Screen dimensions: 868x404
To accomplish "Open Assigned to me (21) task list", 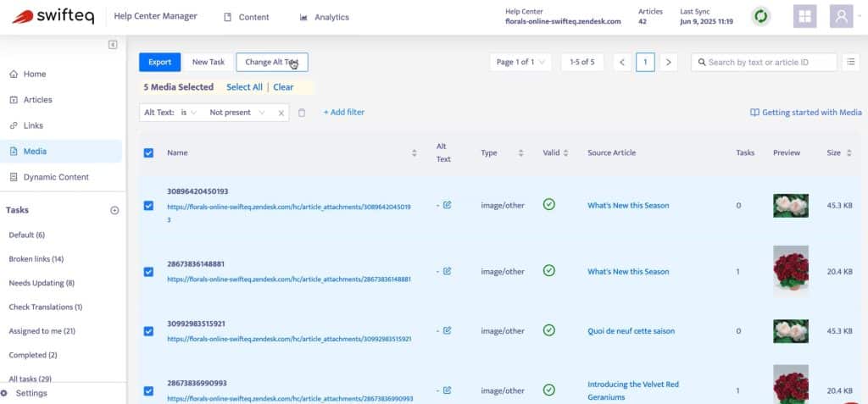I will pos(42,331).
